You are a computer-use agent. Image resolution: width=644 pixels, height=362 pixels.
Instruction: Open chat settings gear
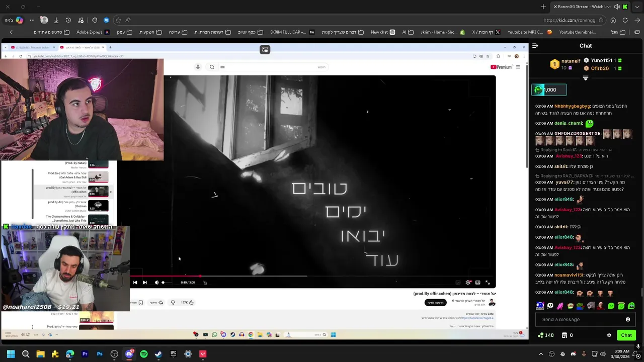click(x=609, y=335)
